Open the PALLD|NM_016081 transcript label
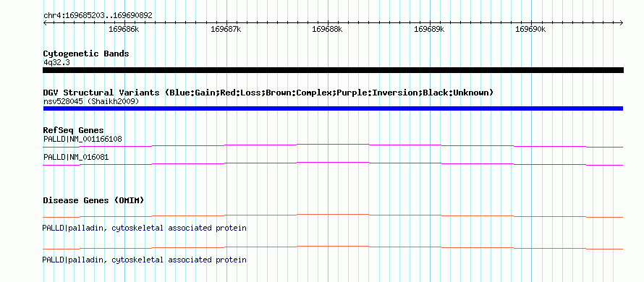The image size is (644, 282). pos(76,157)
